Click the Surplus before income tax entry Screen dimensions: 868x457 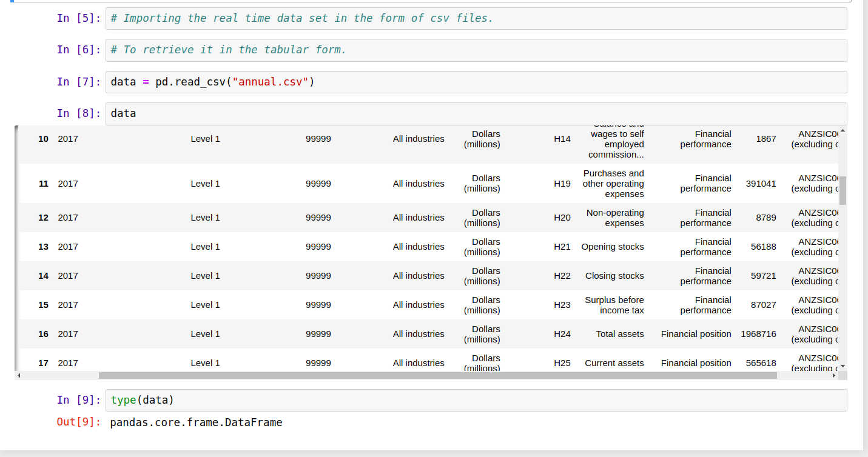click(614, 305)
